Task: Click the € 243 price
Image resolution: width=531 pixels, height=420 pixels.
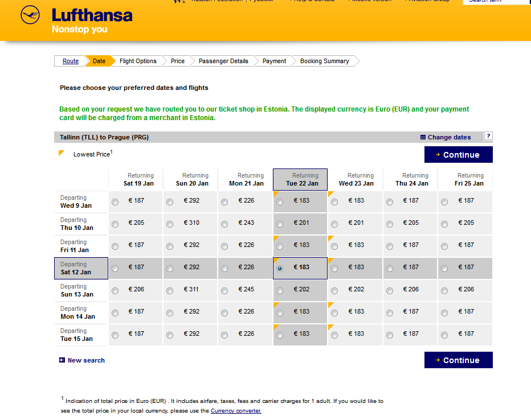Action: tap(246, 223)
